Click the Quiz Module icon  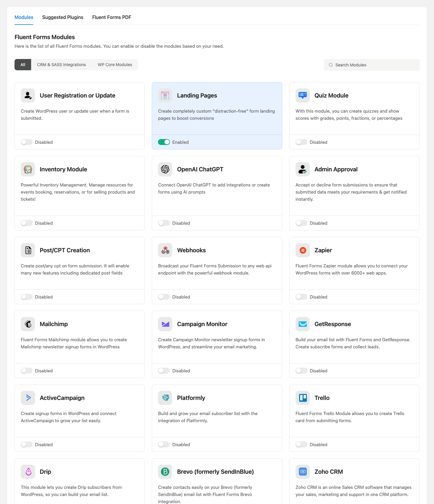303,95
